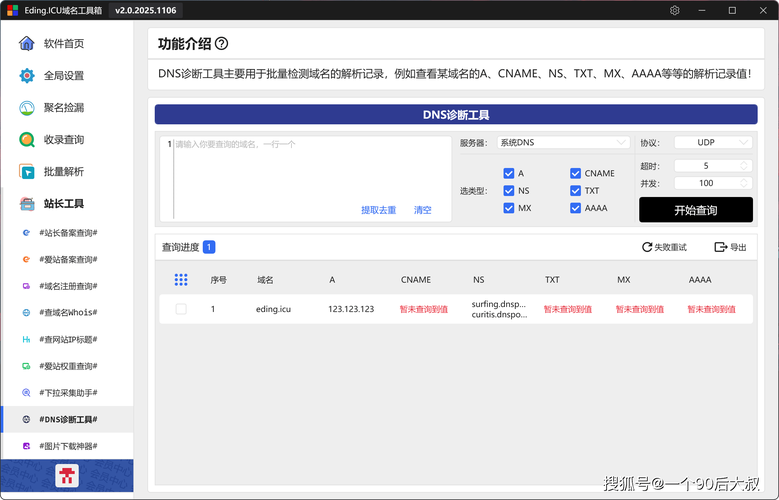
Task: Click the 提取去重 link
Action: pos(379,210)
